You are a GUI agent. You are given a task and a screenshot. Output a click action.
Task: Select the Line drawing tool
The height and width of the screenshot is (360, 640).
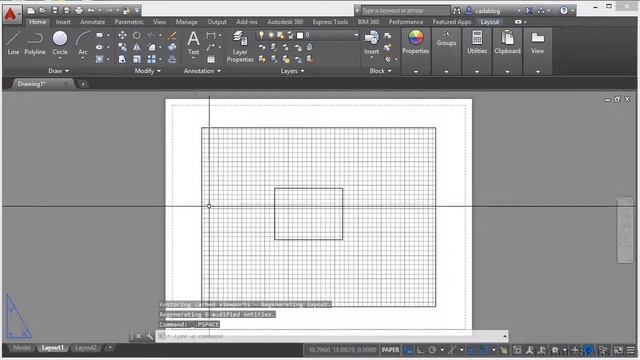[13, 43]
